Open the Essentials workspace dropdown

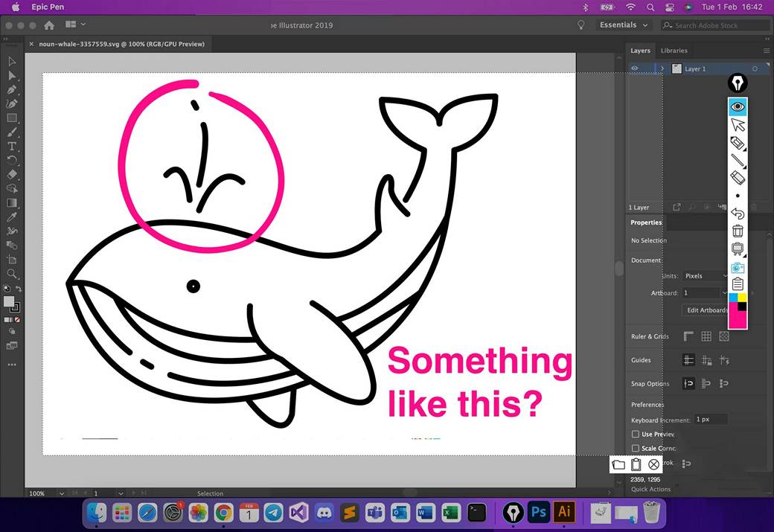click(624, 25)
